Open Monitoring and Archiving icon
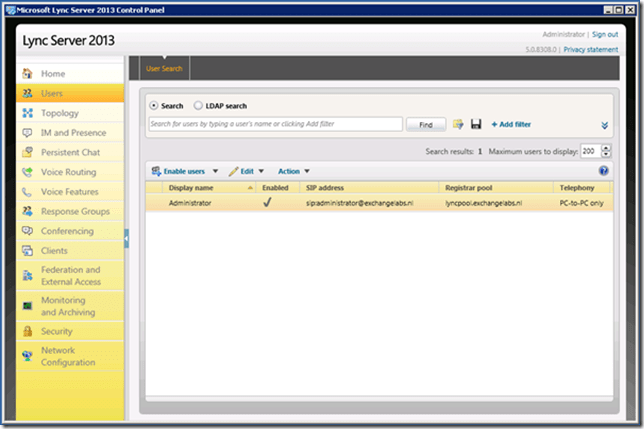644x429 pixels. coord(27,305)
